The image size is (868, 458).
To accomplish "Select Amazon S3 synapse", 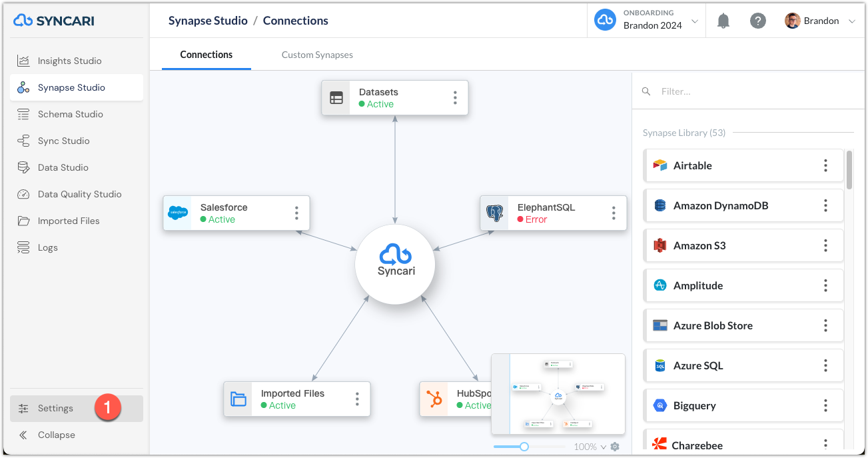I will (x=743, y=245).
